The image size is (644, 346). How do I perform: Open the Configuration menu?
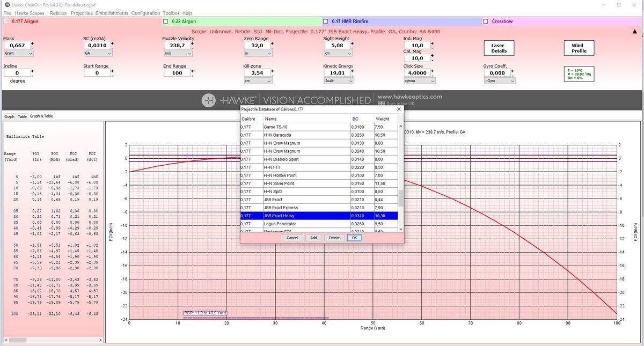pyautogui.click(x=145, y=13)
